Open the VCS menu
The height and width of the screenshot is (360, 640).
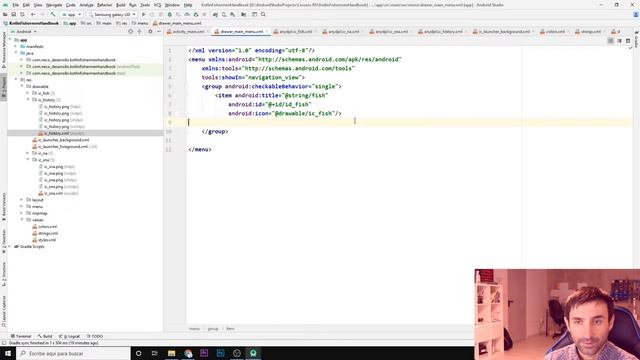[158, 5]
